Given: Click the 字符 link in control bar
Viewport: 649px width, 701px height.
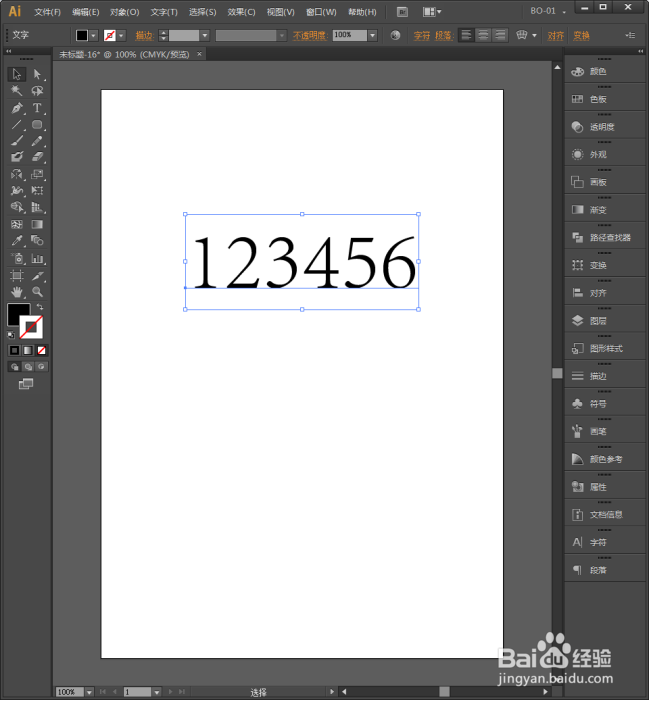Looking at the screenshot, I should [421, 35].
